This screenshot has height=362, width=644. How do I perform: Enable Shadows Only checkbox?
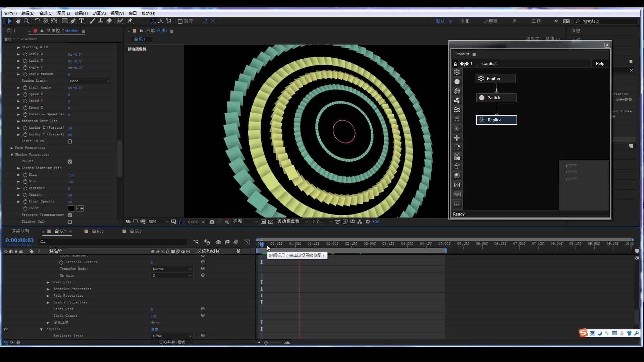tap(70, 222)
